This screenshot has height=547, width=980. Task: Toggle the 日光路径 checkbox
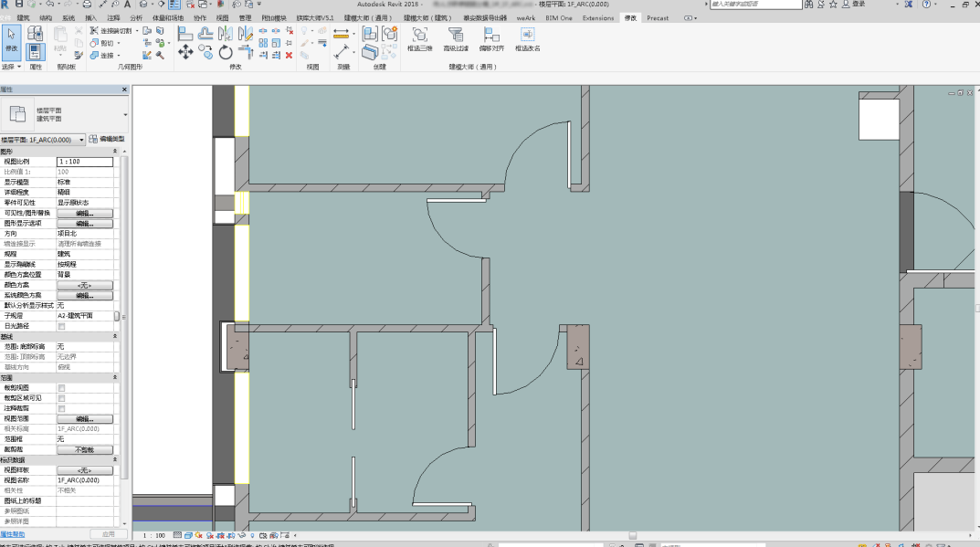coord(61,326)
